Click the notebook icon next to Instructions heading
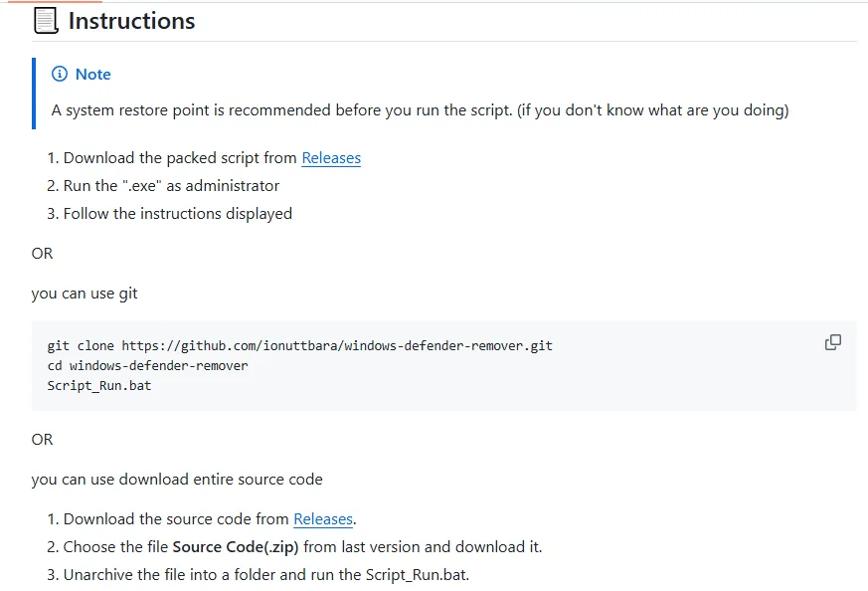The width and height of the screenshot is (868, 591). click(x=46, y=21)
